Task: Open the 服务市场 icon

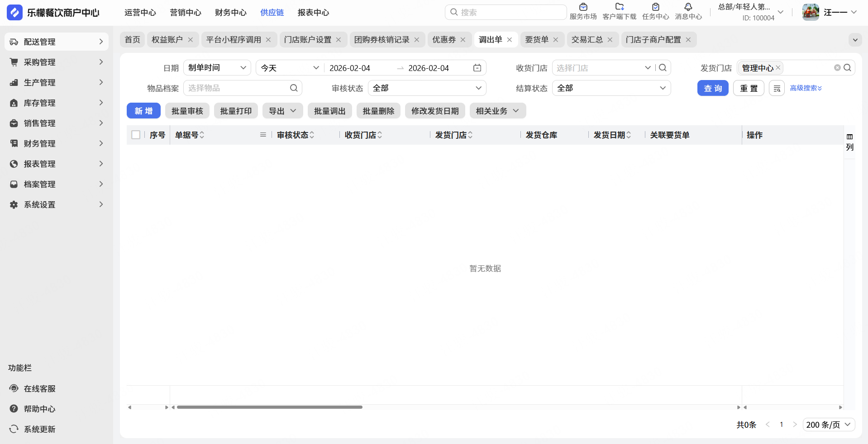Action: [x=583, y=7]
